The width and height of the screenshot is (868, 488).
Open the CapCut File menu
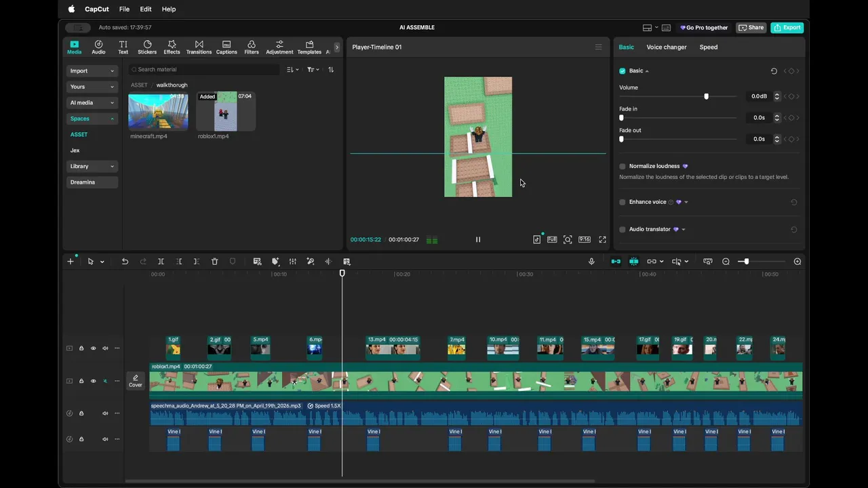coord(124,9)
